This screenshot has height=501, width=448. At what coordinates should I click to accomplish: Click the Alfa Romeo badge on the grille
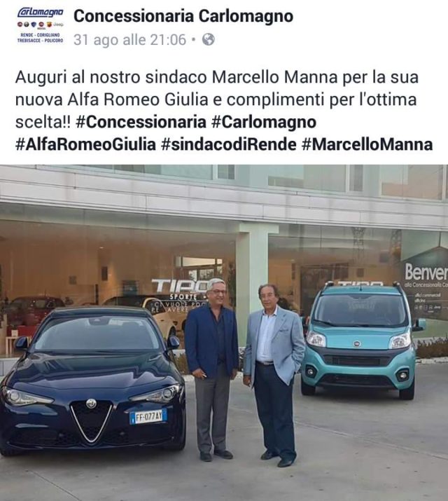click(91, 404)
